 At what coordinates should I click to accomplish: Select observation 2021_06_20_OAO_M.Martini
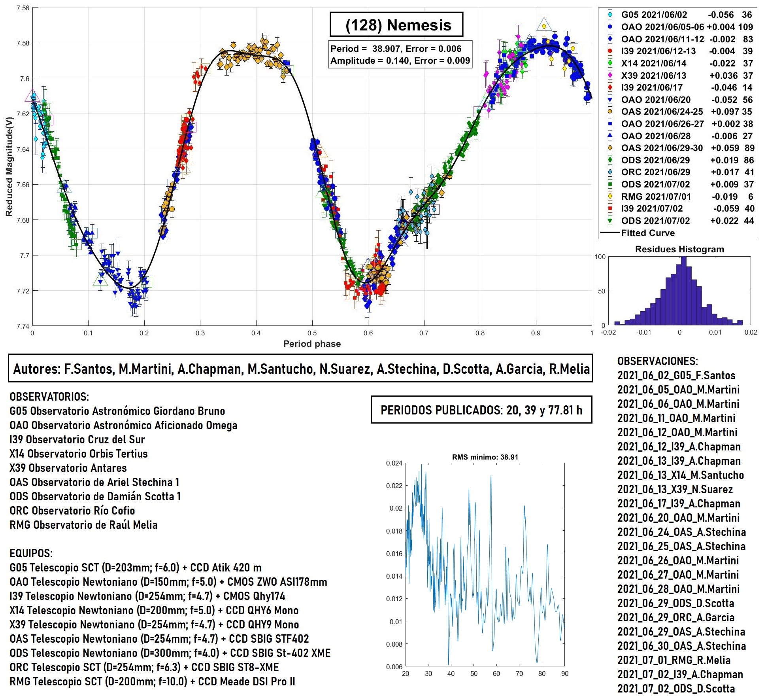(678, 518)
